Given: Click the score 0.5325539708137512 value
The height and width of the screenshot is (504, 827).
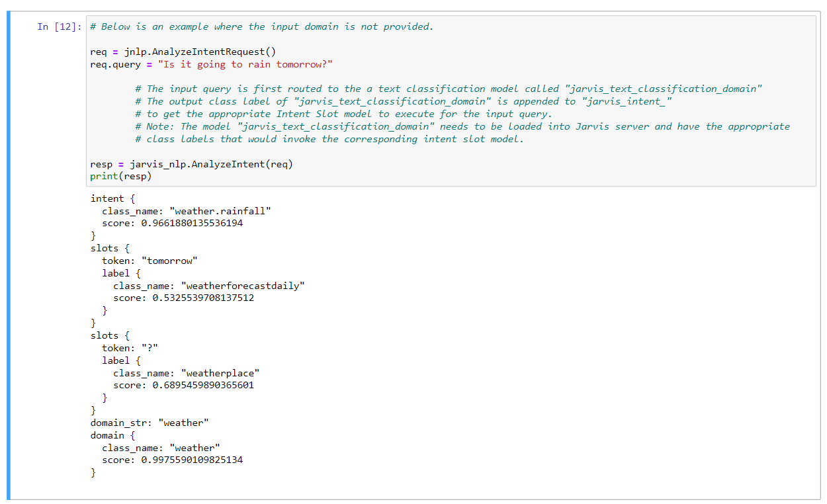Looking at the screenshot, I should (x=203, y=298).
